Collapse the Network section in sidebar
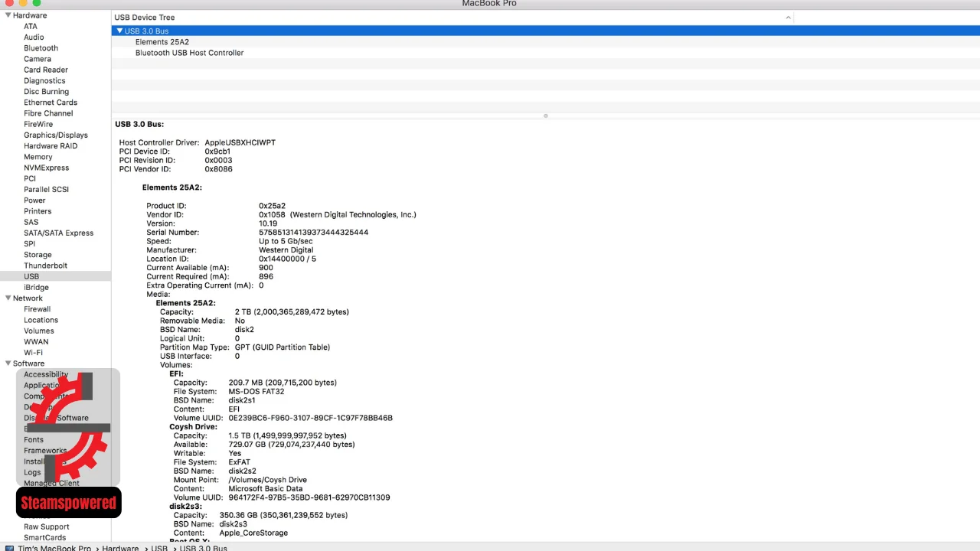The width and height of the screenshot is (980, 551). 8,298
